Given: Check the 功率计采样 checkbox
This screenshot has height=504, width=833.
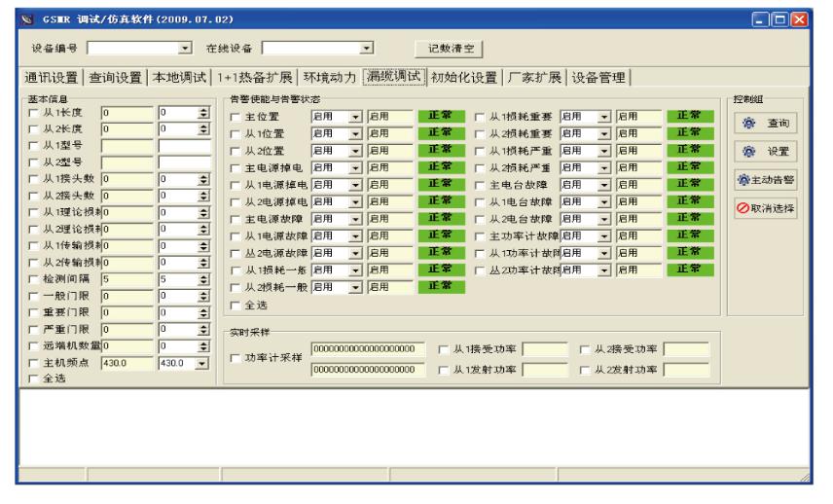Looking at the screenshot, I should pyautogui.click(x=236, y=359).
